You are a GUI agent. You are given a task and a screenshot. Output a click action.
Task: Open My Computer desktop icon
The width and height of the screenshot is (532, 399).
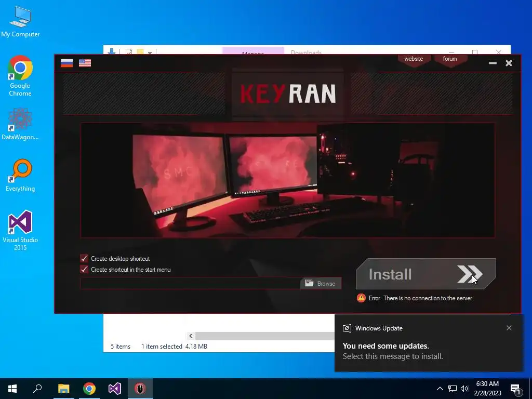[x=20, y=22]
